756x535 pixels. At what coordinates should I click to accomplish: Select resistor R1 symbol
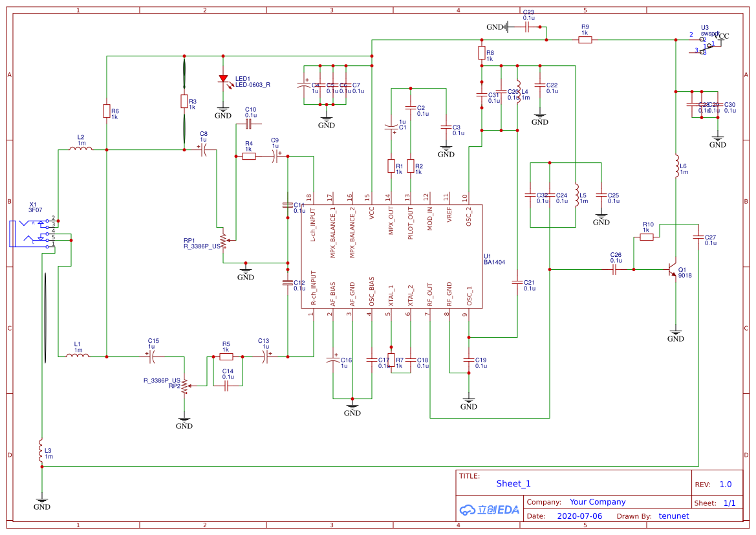pyautogui.click(x=391, y=166)
